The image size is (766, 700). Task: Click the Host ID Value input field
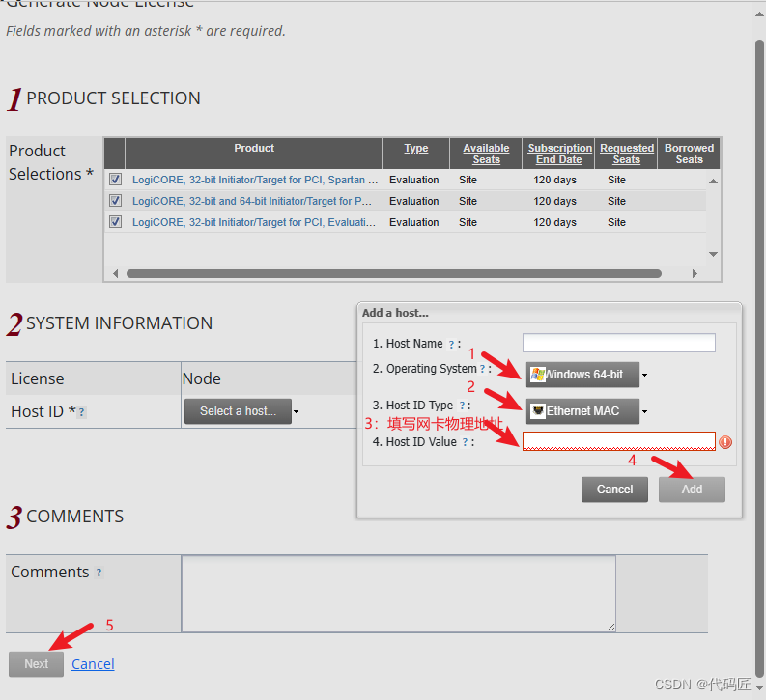coord(619,441)
